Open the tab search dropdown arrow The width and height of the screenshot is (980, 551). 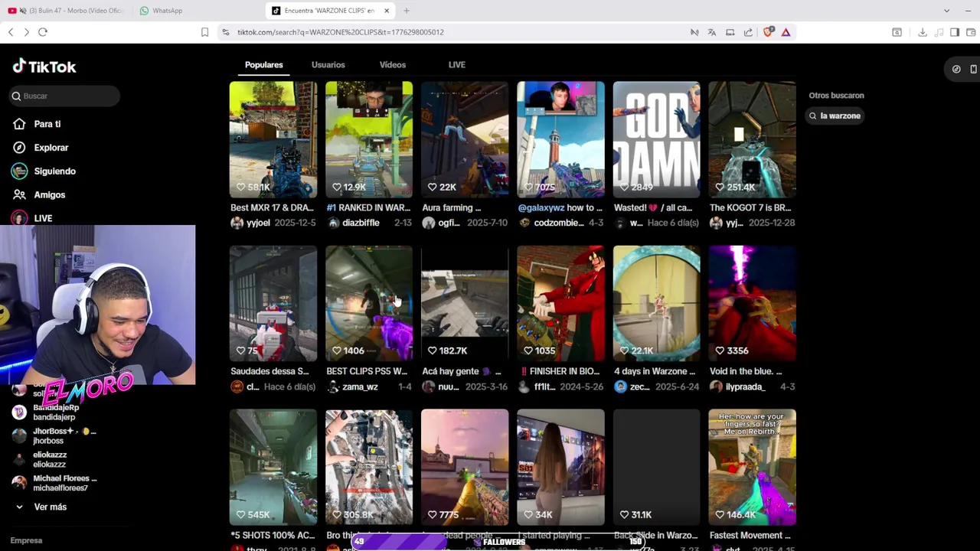[x=946, y=11]
